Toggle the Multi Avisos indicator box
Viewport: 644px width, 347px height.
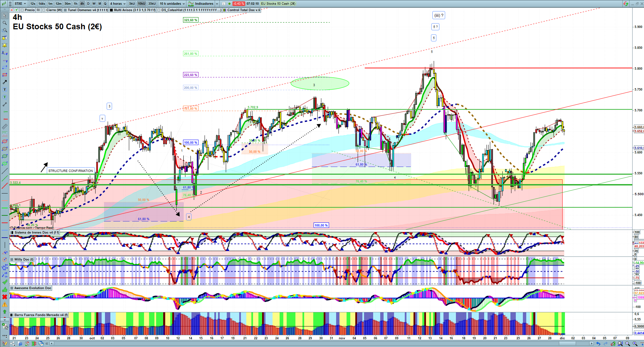(111, 10)
